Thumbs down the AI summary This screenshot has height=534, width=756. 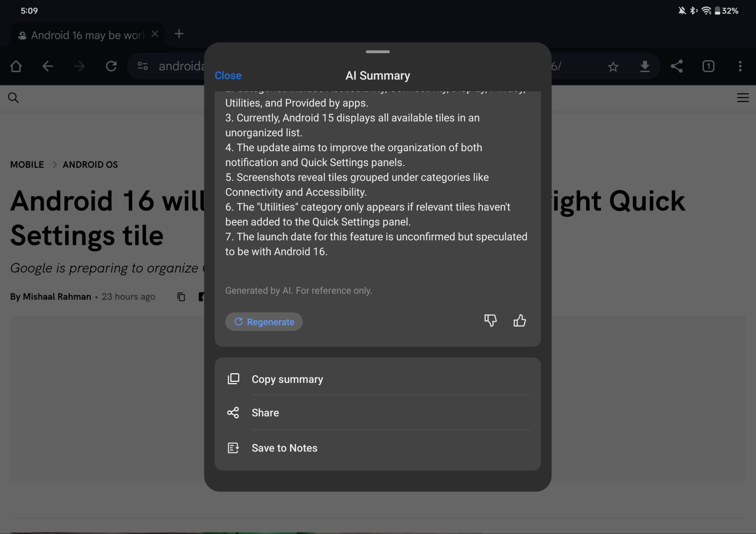(490, 321)
